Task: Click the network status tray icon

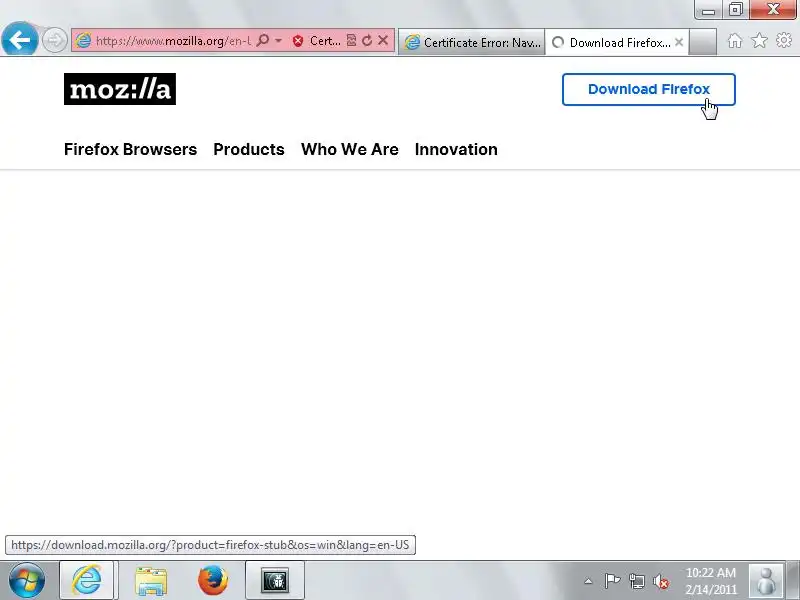Action: [x=637, y=581]
